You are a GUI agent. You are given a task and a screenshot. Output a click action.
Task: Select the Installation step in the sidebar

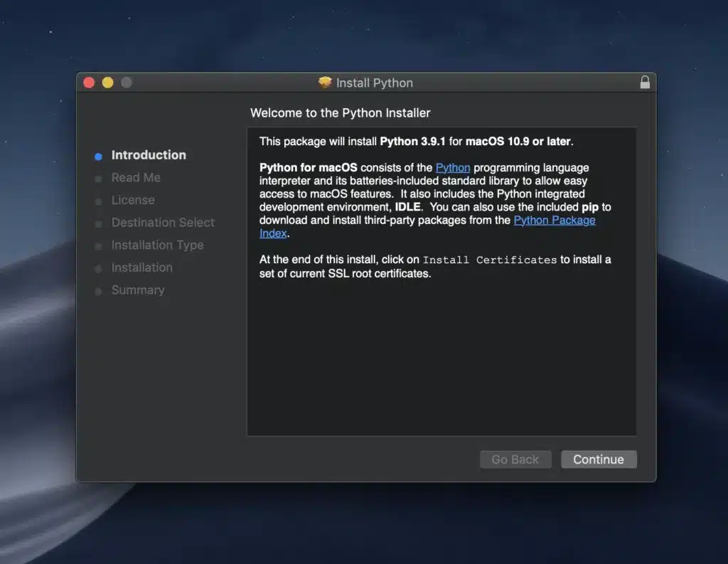pos(142,268)
